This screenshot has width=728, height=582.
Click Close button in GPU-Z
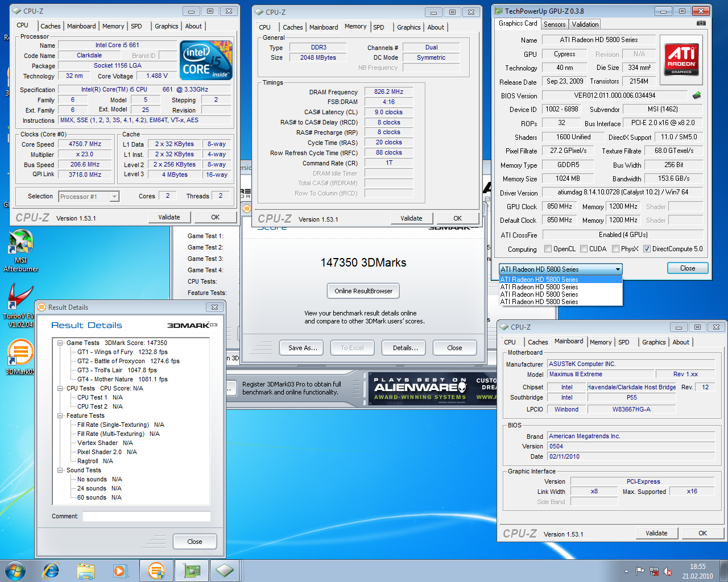(x=688, y=268)
